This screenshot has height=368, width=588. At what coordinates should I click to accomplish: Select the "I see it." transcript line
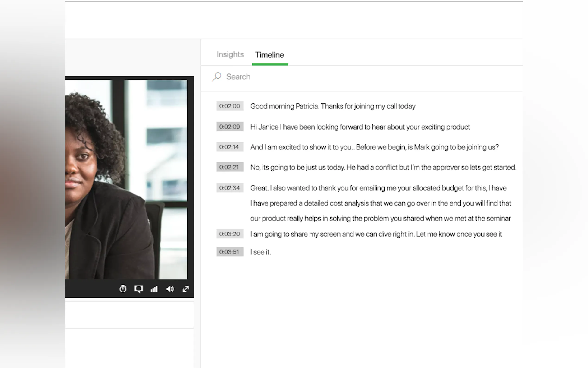pyautogui.click(x=260, y=252)
